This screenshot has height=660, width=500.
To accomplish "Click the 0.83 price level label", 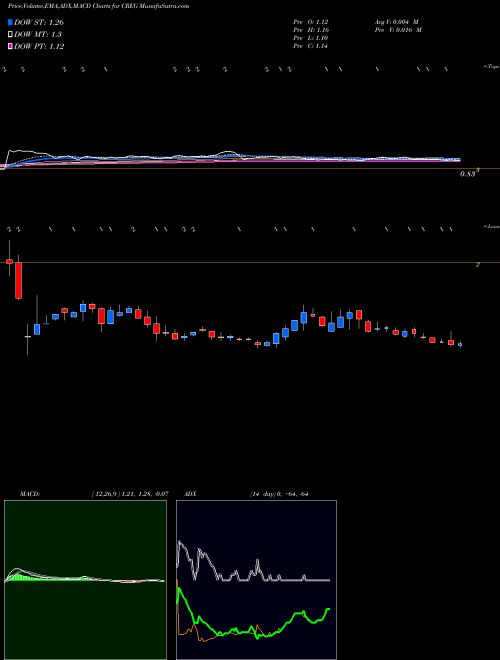I will pyautogui.click(x=470, y=173).
